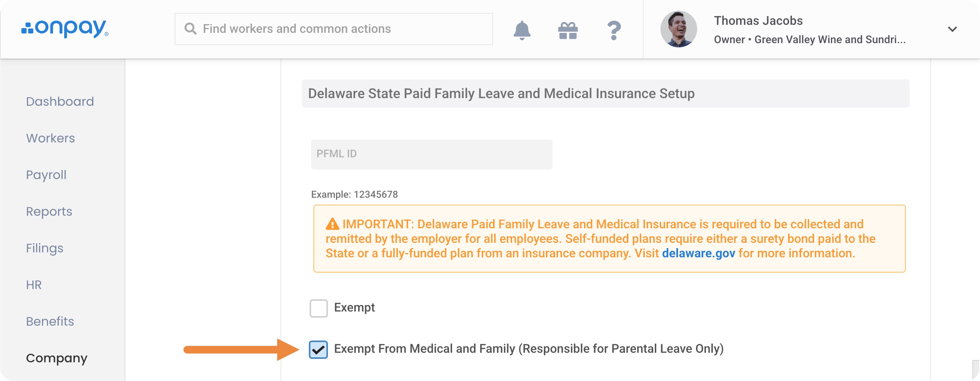
Task: Uncheck Exempt From Medical and Family
Action: [318, 349]
